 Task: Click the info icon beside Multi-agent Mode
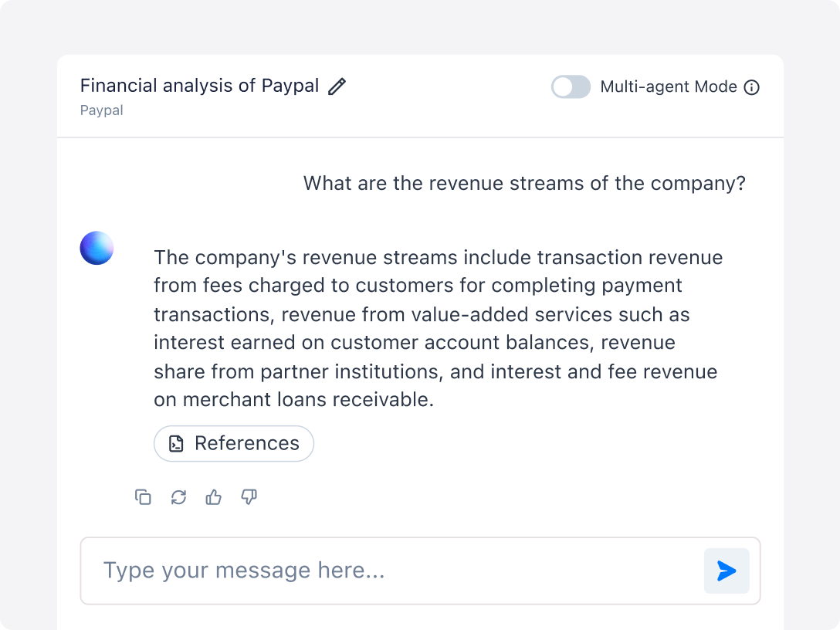(751, 87)
